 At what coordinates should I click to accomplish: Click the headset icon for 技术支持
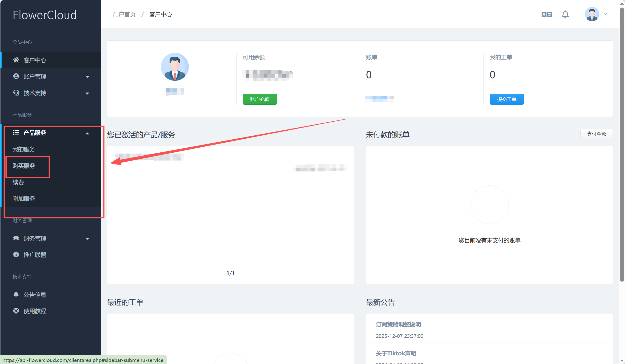coord(16,93)
